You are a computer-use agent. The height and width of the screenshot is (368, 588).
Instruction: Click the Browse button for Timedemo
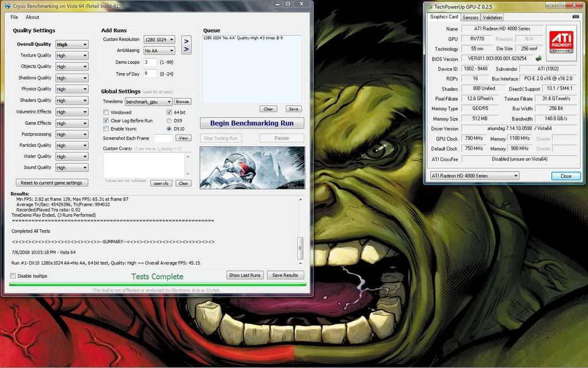[182, 102]
